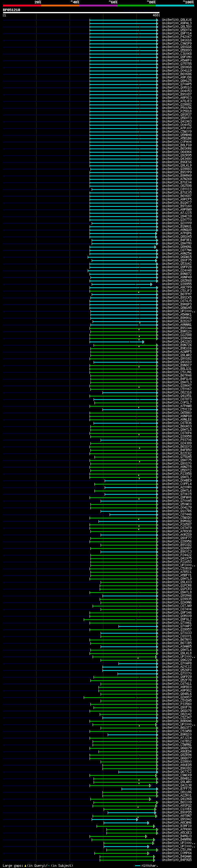
Task: Select hit UniRef100_O82316
Action: click(177, 393)
